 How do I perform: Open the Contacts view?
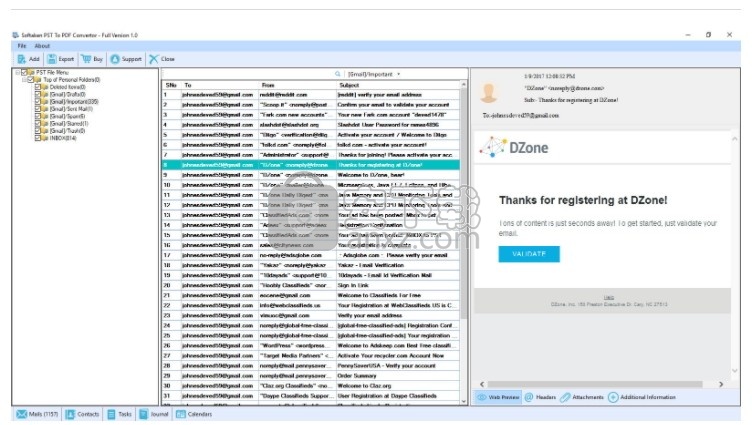coord(82,414)
